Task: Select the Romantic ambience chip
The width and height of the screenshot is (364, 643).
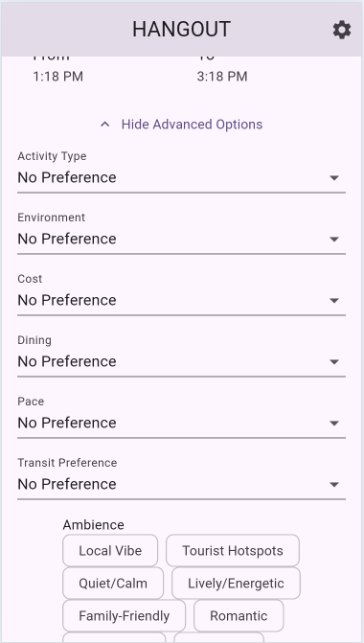Action: coord(239,615)
